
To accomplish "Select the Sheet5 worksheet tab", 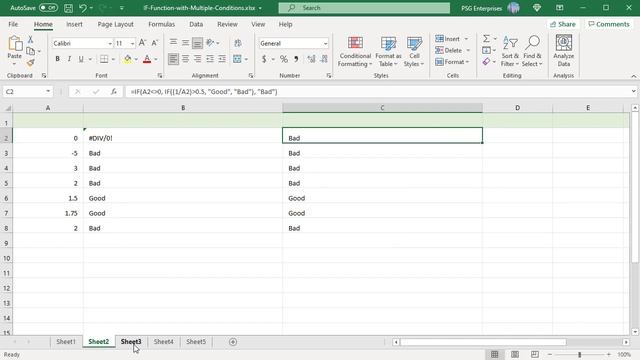I will pyautogui.click(x=196, y=342).
